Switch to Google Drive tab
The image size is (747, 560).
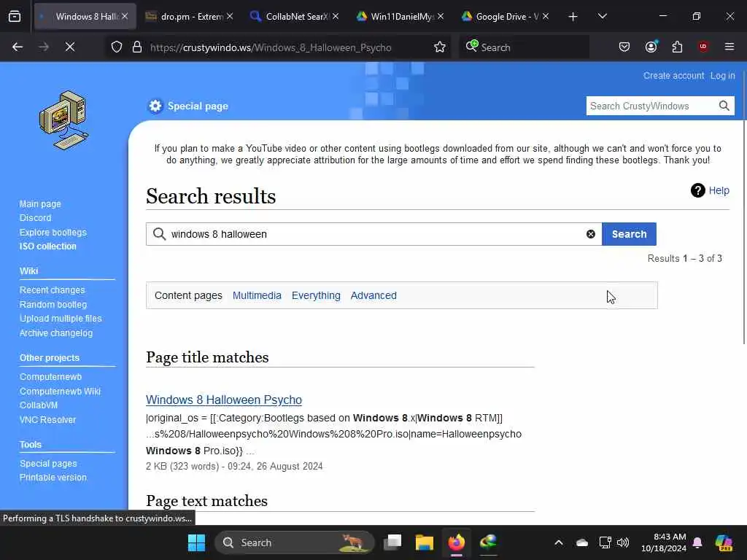coord(506,16)
